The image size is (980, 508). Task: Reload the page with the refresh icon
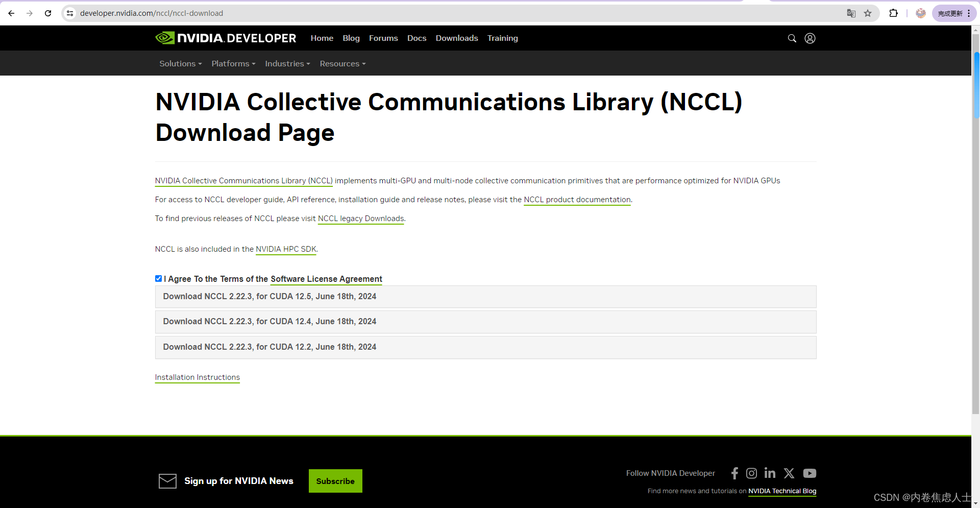[48, 13]
